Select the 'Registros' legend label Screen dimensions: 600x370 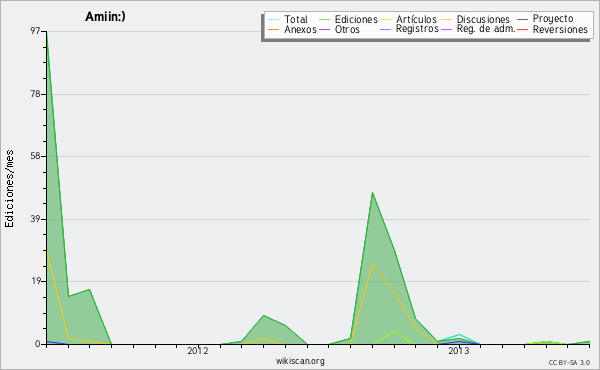[417, 29]
